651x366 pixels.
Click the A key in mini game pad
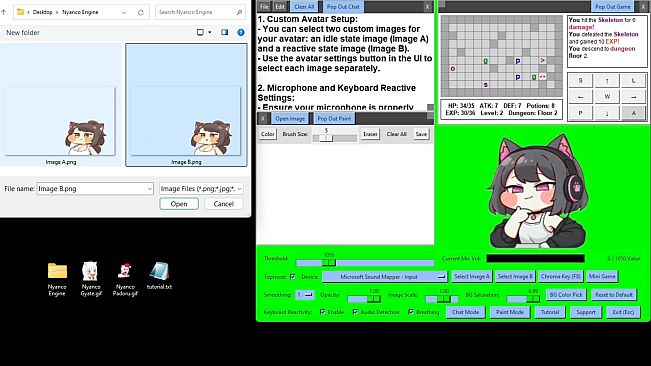(633, 113)
